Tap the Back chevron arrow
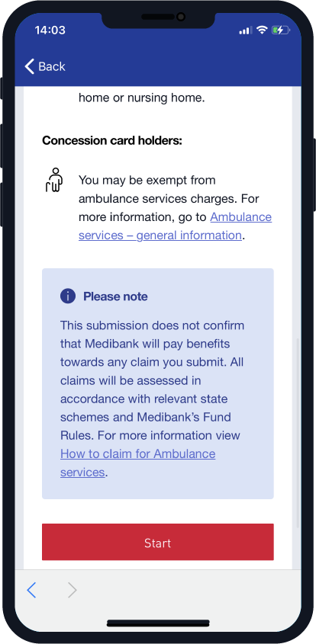The height and width of the screenshot is (644, 316). pos(29,66)
